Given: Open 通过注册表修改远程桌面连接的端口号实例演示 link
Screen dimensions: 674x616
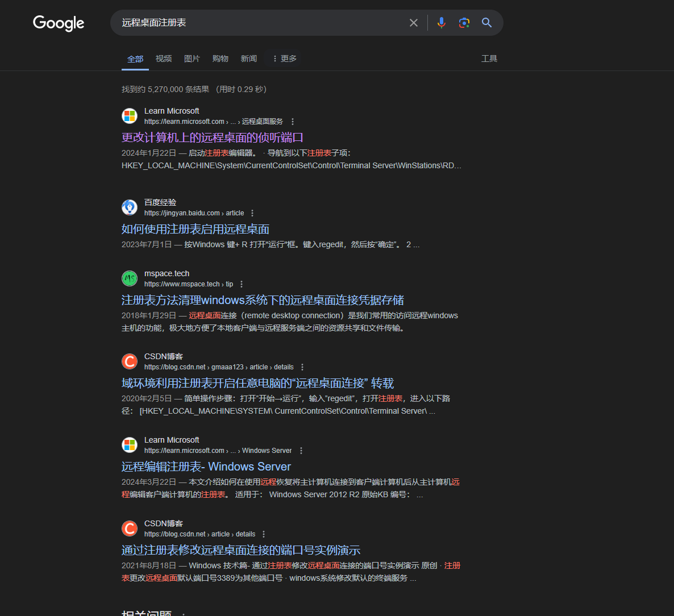Looking at the screenshot, I should point(241,550).
